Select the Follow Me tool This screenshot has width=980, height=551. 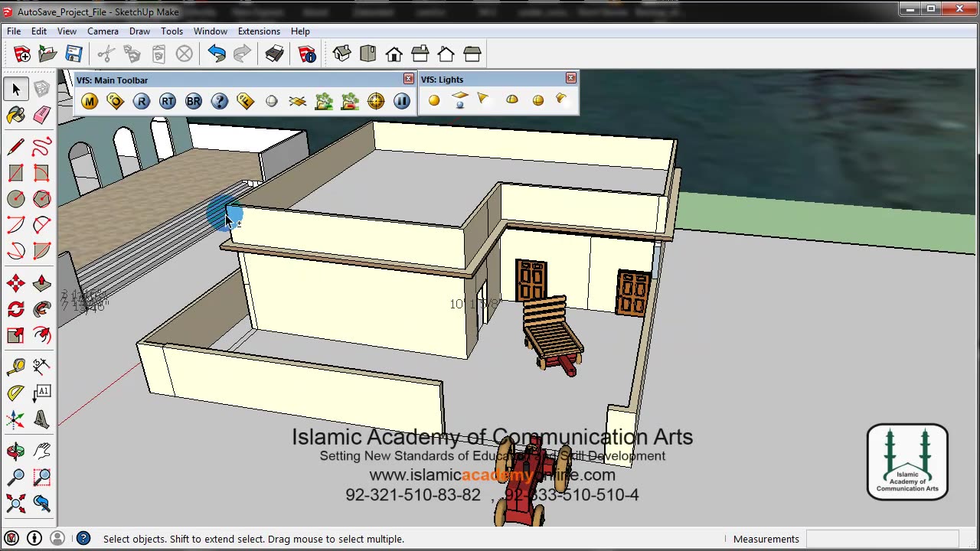tap(42, 309)
